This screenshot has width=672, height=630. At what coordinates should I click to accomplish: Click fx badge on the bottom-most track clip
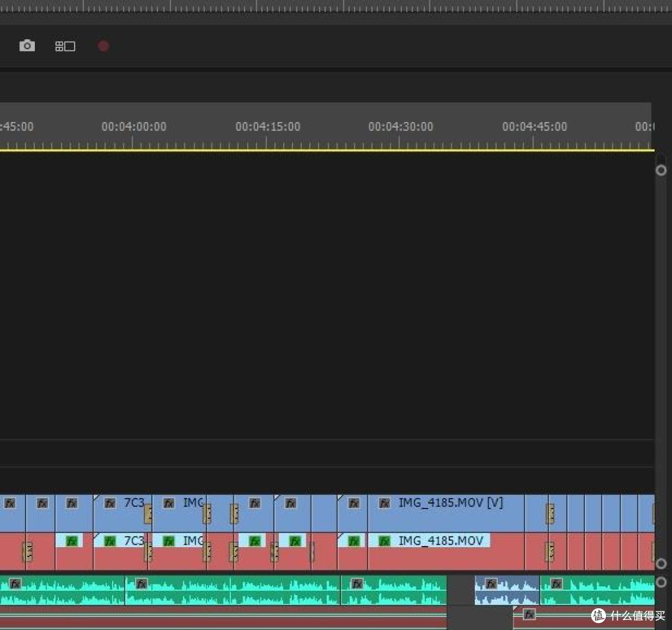[530, 614]
